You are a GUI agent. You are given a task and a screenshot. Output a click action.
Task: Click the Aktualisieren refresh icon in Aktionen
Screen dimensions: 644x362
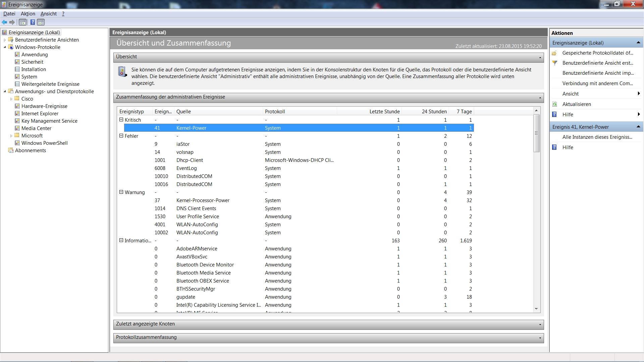pos(555,104)
